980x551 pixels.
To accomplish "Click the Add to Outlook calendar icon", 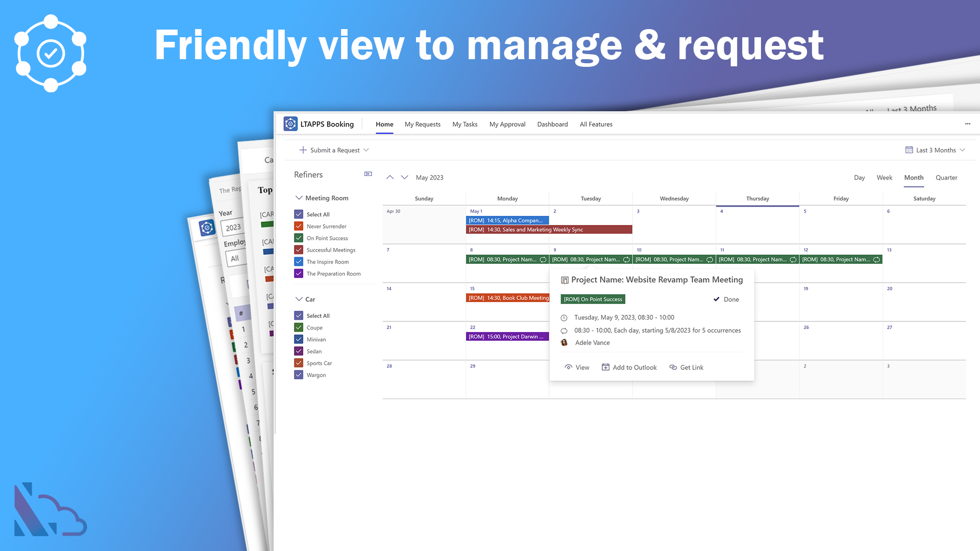I will pos(606,367).
